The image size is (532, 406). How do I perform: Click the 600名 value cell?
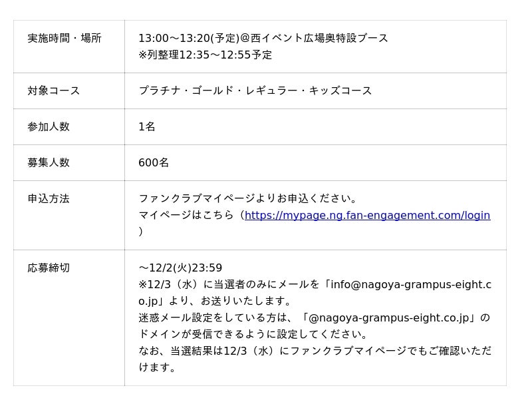click(x=154, y=162)
